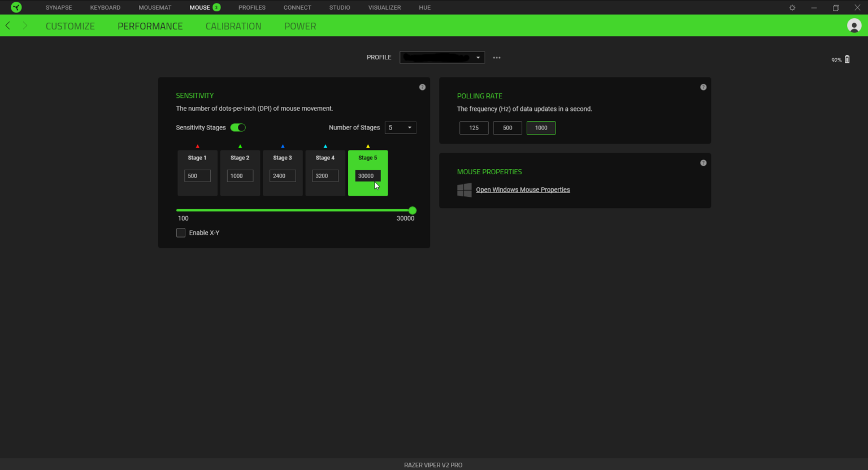
Task: Open the Profile dropdown
Action: click(442, 58)
